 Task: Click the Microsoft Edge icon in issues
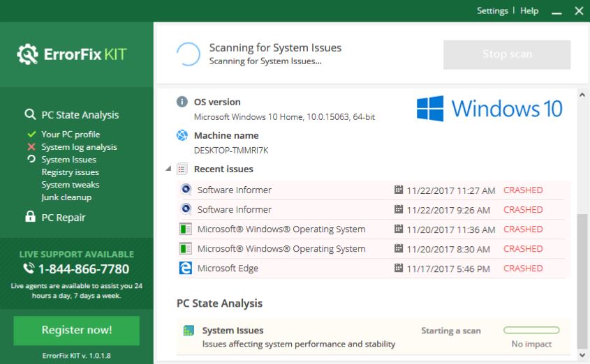tap(186, 268)
